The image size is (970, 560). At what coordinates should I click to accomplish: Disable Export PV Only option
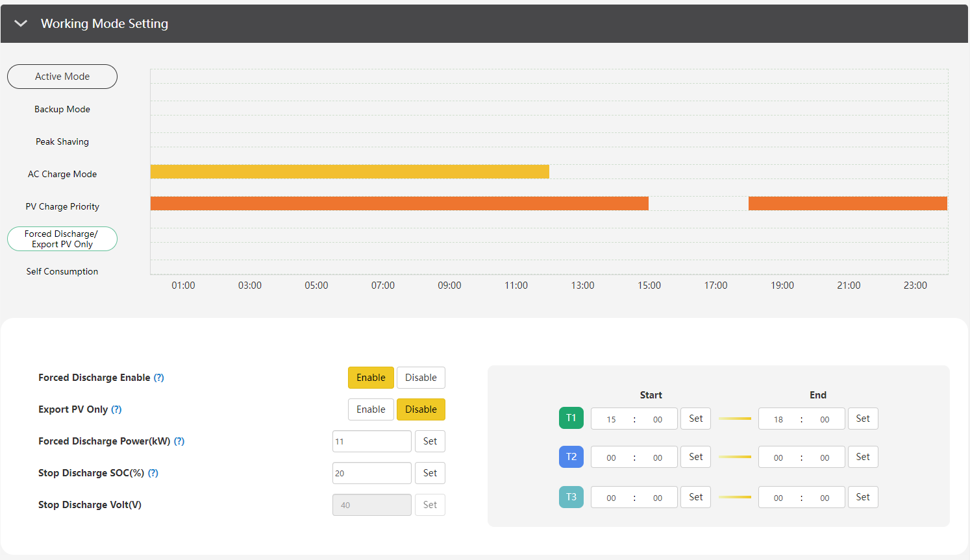421,409
